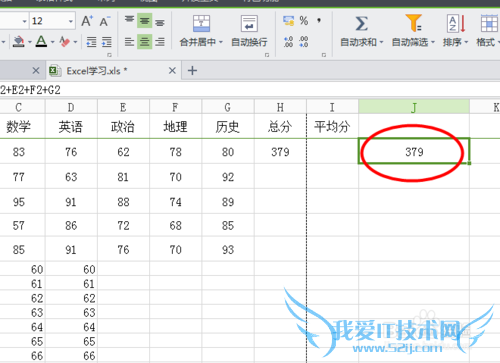Select column H header
The image size is (500, 363).
click(280, 107)
